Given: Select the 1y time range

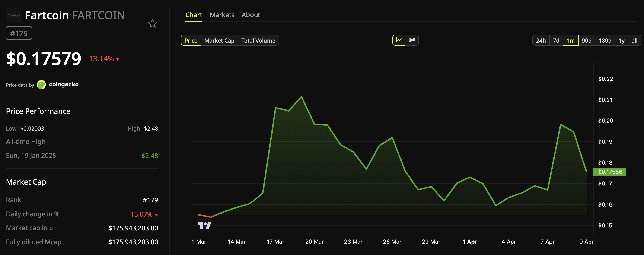Looking at the screenshot, I should pos(621,40).
